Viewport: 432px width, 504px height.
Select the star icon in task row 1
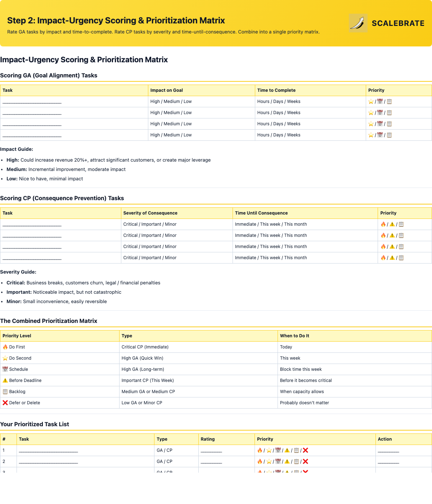click(x=269, y=450)
